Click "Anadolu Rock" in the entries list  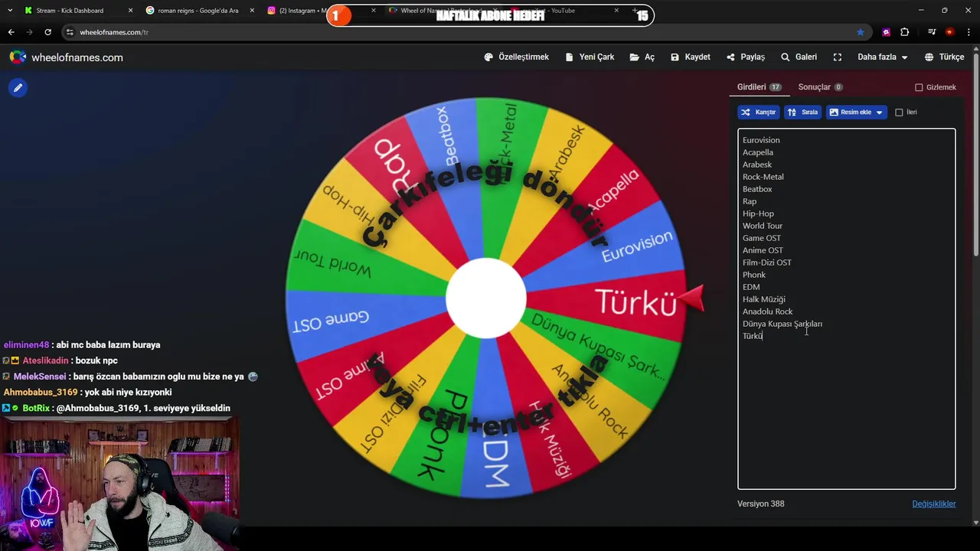pos(767,311)
